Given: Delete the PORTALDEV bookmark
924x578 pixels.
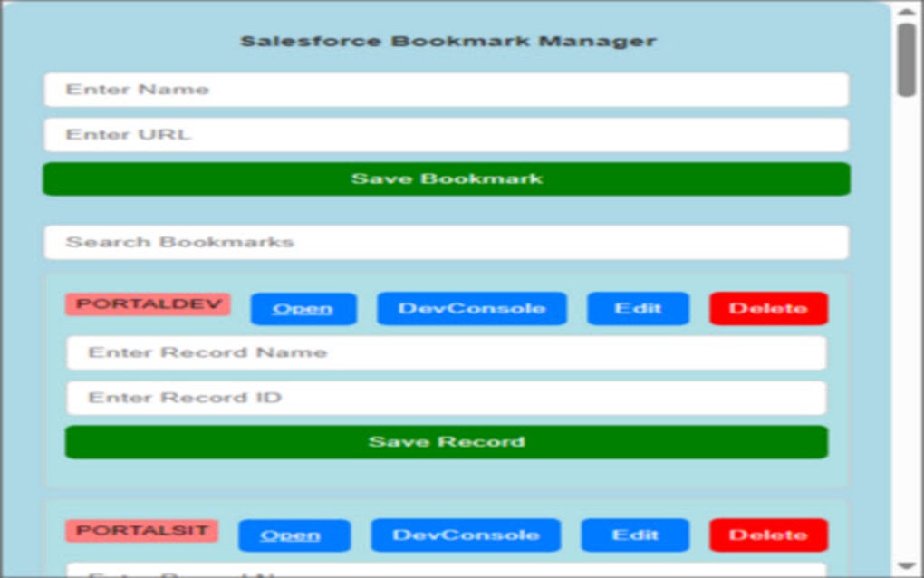Looking at the screenshot, I should pos(768,308).
